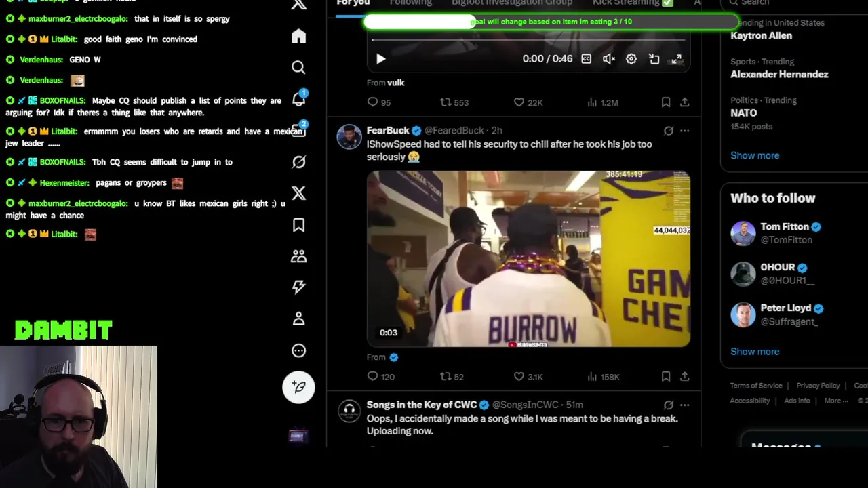This screenshot has height=488, width=868.
Task: Open Bookmarks icon in sidebar
Action: coord(298,225)
